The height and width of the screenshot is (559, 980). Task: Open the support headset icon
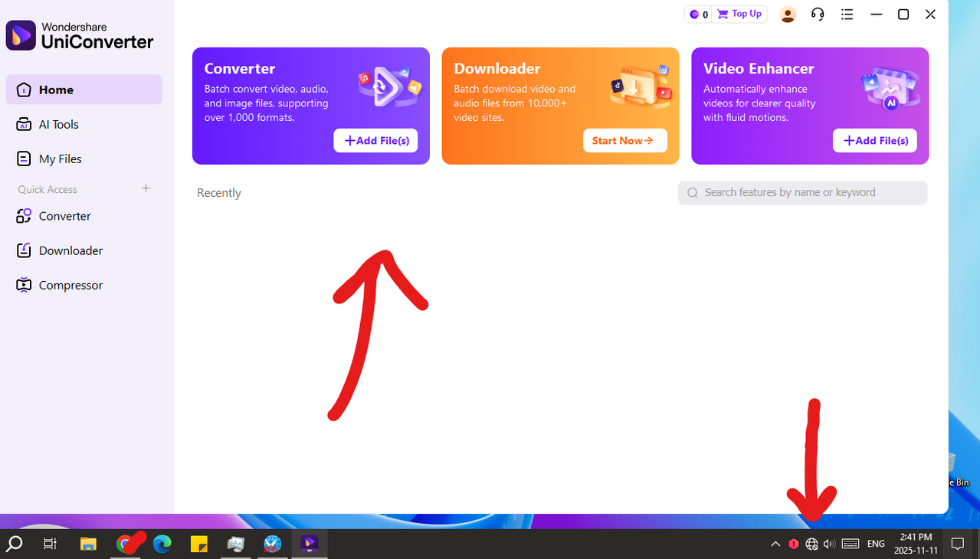(x=818, y=14)
